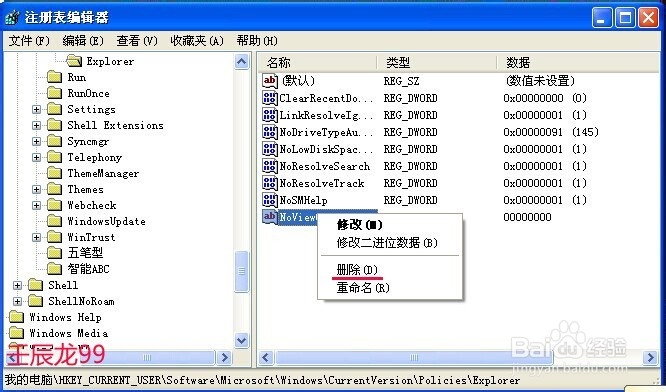Click values pane scroll left arrow
Screen dimensions: 666x392
(x=266, y=358)
